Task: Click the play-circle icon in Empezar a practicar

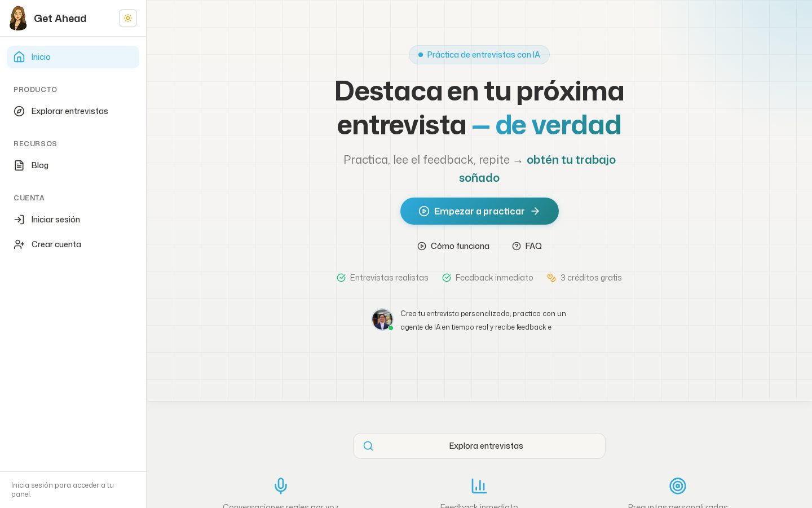Action: pos(424,211)
